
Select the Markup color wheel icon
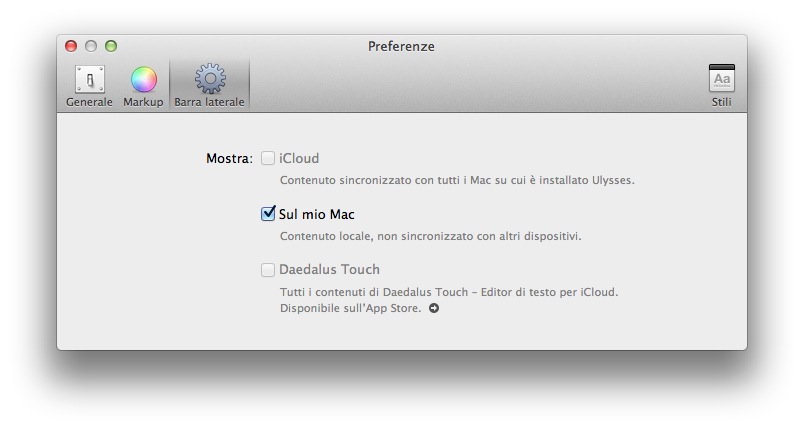143,80
